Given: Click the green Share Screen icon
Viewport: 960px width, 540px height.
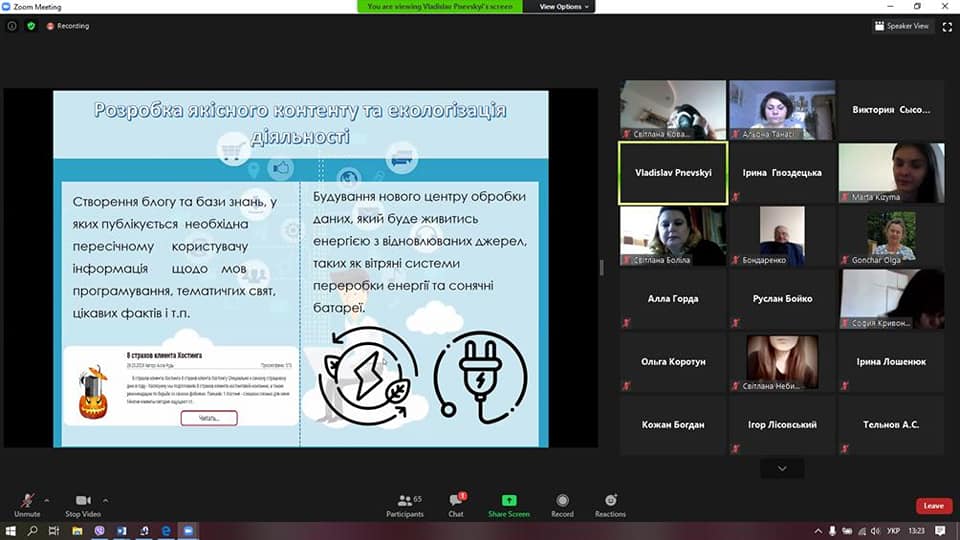Looking at the screenshot, I should (509, 500).
